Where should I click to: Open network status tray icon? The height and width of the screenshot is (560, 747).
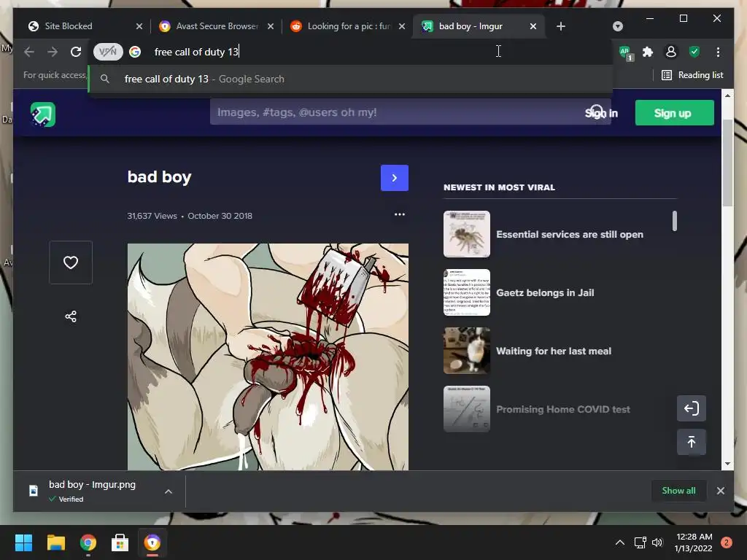tap(640, 542)
